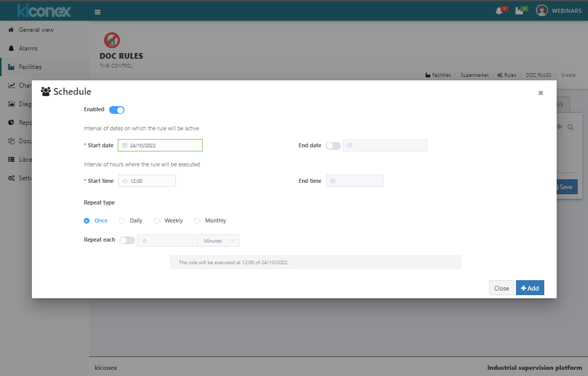Open the alarm bell notifications icon

(x=499, y=11)
